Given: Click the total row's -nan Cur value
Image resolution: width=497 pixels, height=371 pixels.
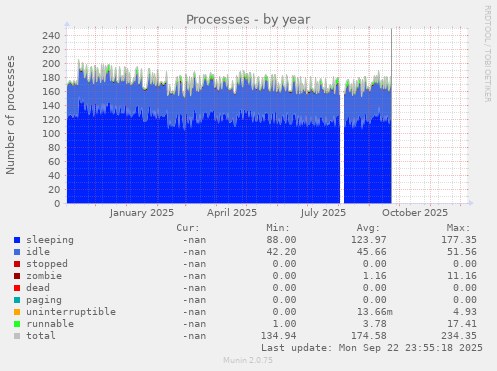Looking at the screenshot, I should (x=194, y=336).
